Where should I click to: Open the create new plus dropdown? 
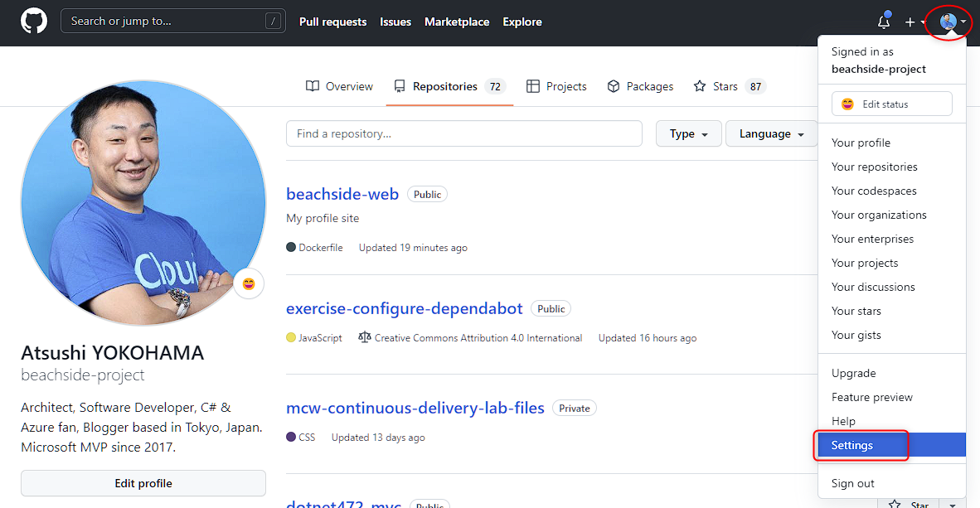[x=910, y=22]
